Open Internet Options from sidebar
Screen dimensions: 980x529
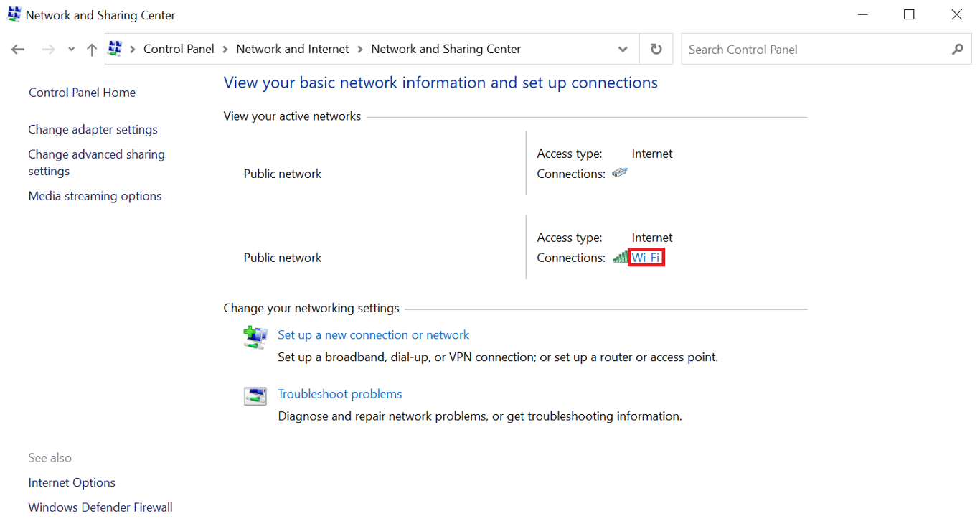click(x=72, y=482)
